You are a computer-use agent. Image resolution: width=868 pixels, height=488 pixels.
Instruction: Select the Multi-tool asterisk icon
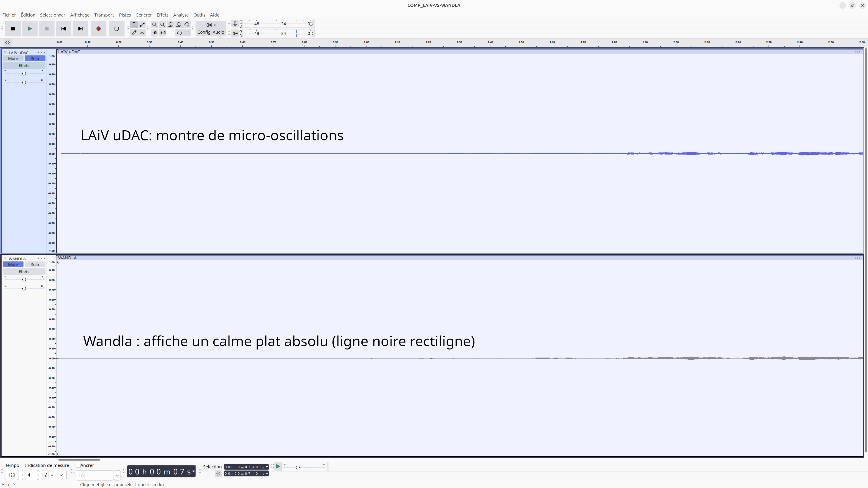click(142, 33)
